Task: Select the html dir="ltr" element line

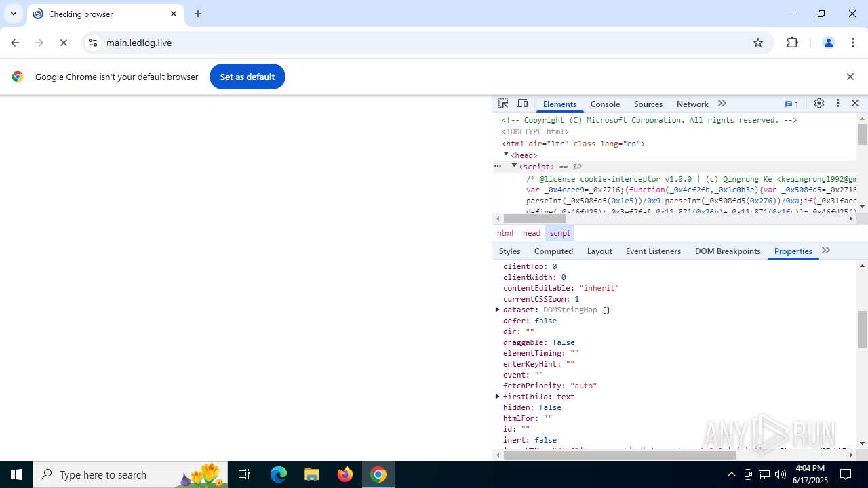Action: click(573, 144)
